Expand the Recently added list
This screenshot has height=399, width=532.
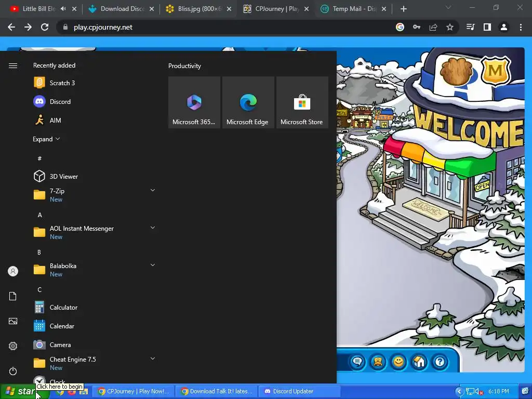point(46,139)
